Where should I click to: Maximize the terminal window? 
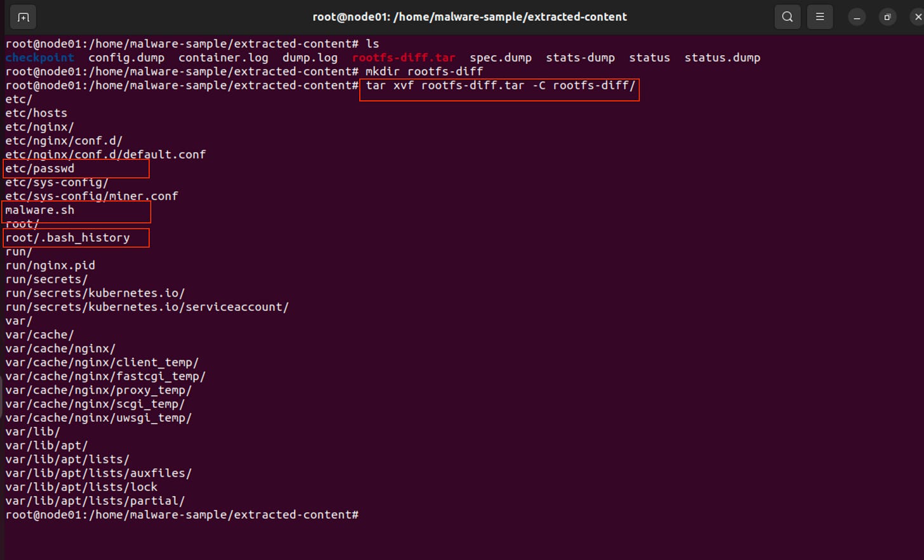point(887,17)
